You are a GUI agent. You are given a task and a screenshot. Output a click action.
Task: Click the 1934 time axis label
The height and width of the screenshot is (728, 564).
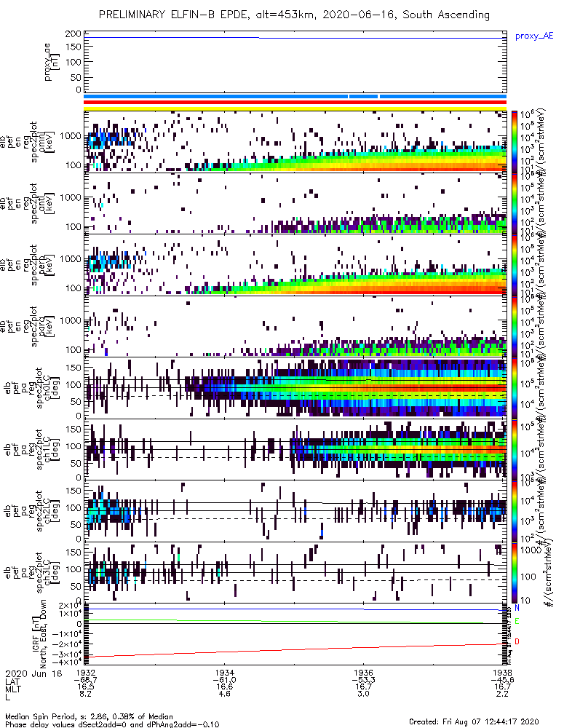(224, 673)
